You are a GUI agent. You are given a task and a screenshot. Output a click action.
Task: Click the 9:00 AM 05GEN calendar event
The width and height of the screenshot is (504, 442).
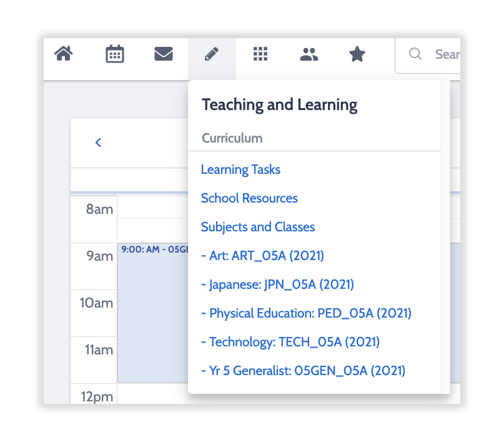[153, 313]
